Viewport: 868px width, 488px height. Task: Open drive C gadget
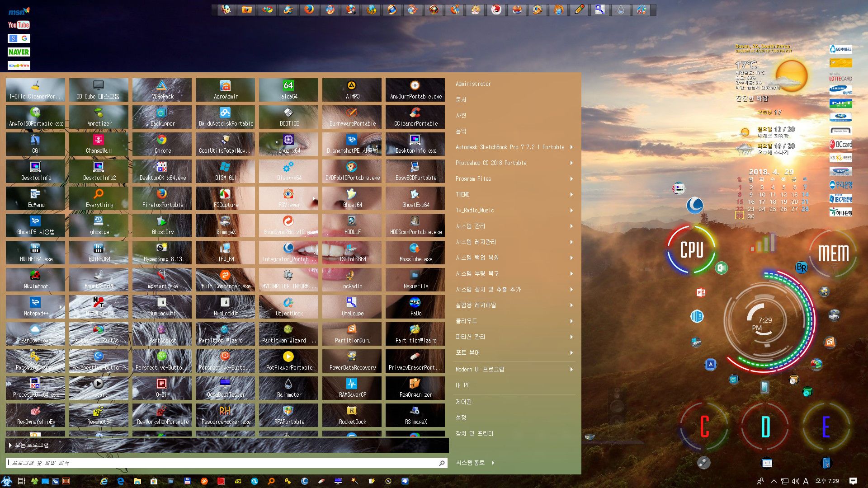click(x=704, y=427)
